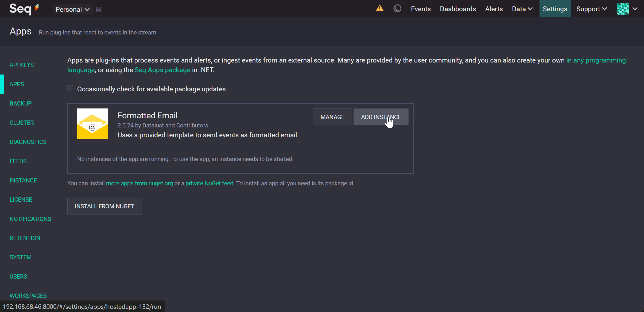
Task: Open RETENTION settings
Action: [25, 238]
